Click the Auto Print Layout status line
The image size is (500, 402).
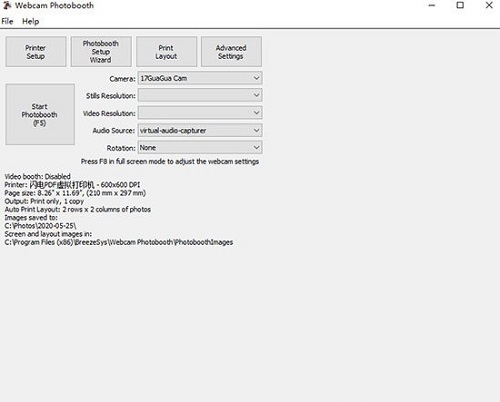click(x=78, y=209)
